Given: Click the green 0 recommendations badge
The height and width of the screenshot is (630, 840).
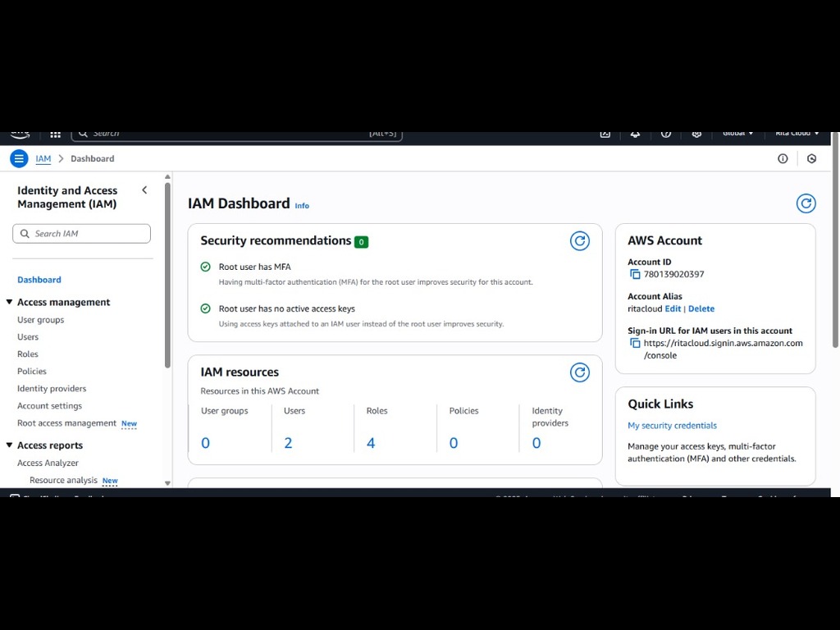Looking at the screenshot, I should [x=361, y=242].
